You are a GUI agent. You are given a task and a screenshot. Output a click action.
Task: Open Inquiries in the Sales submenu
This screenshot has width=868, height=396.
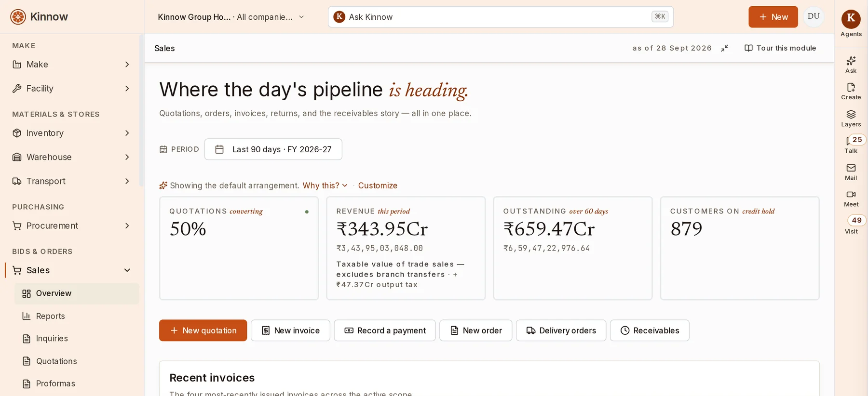(x=77, y=339)
